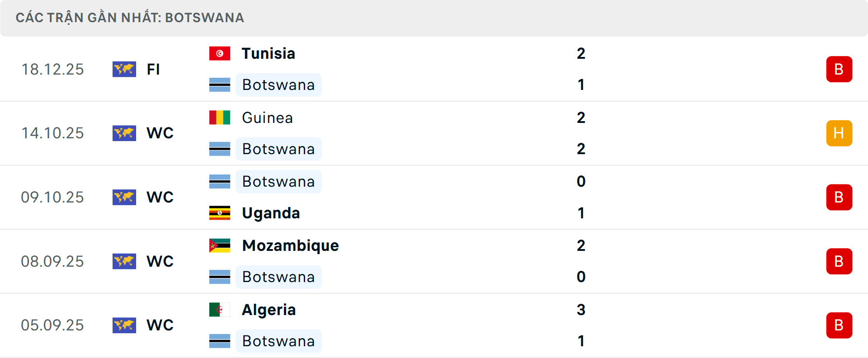Click the Botswana recent matches header
This screenshot has height=358, width=868.
(130, 18)
